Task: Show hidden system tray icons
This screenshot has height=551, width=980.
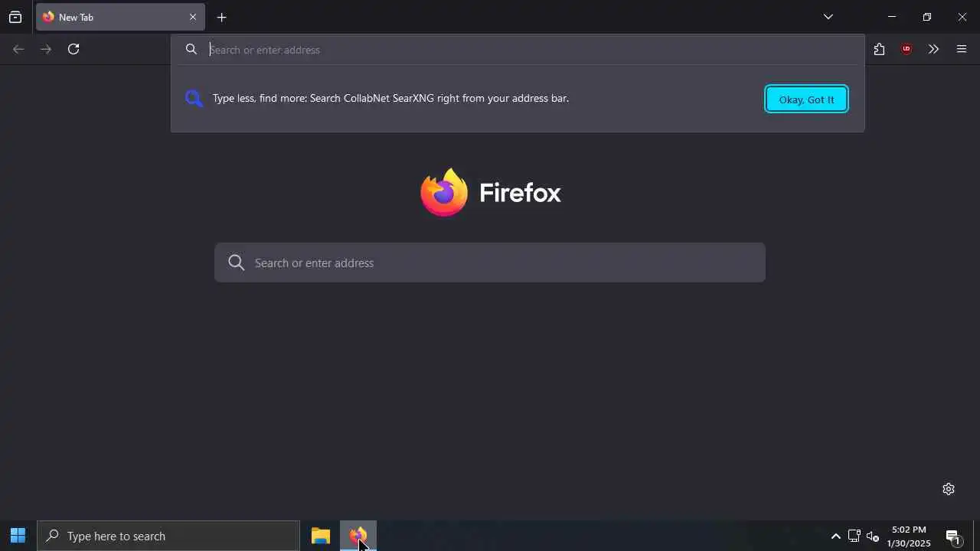Action: [836, 536]
